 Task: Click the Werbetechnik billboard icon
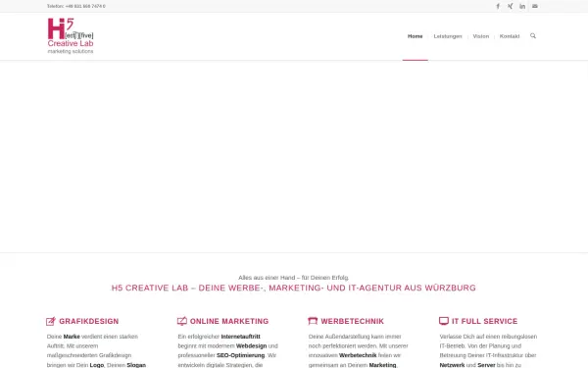[x=313, y=321]
